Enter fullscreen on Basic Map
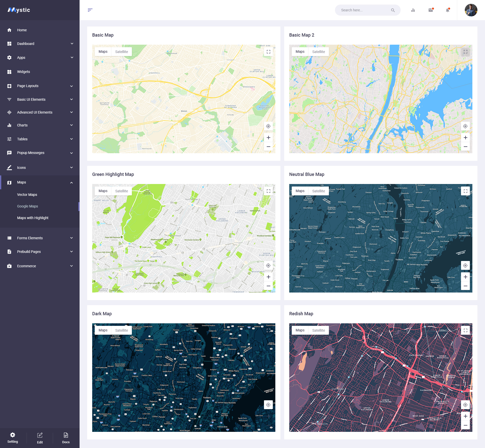 (x=269, y=52)
